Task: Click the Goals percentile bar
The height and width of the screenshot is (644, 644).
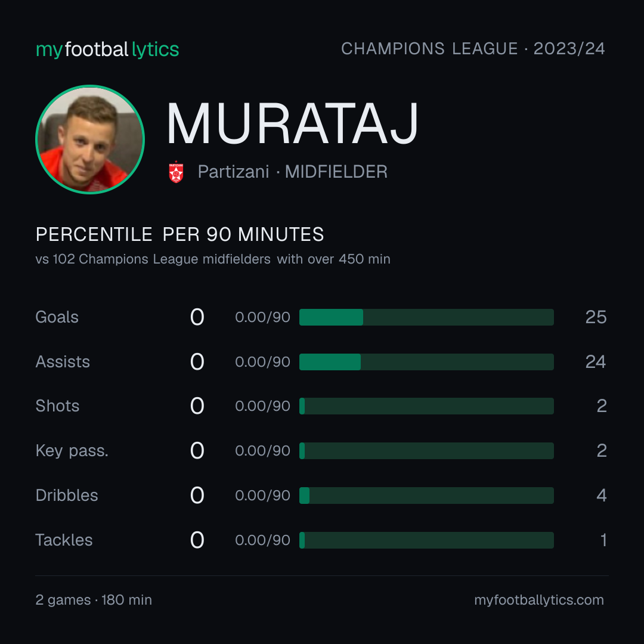Action: pyautogui.click(x=426, y=317)
